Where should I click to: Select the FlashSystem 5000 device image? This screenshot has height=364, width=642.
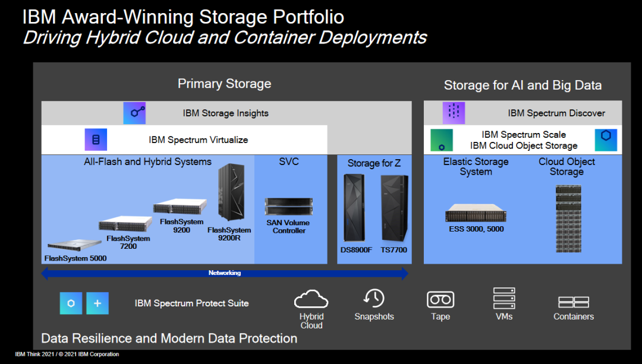point(74,245)
